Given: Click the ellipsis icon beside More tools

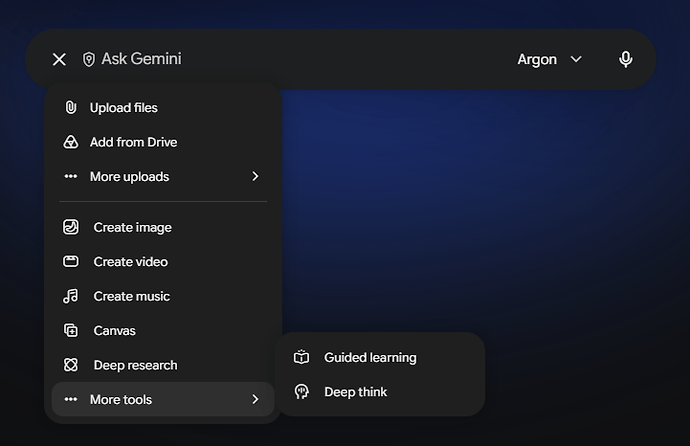Looking at the screenshot, I should [x=71, y=399].
